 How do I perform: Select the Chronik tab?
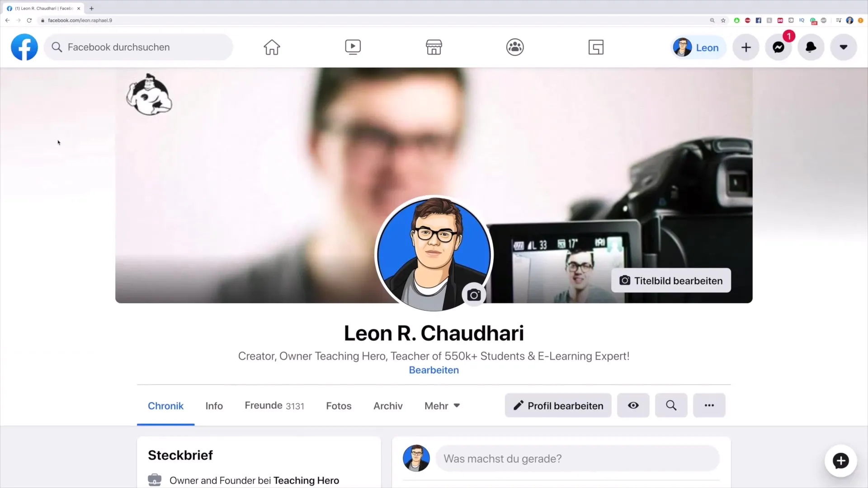[165, 406]
